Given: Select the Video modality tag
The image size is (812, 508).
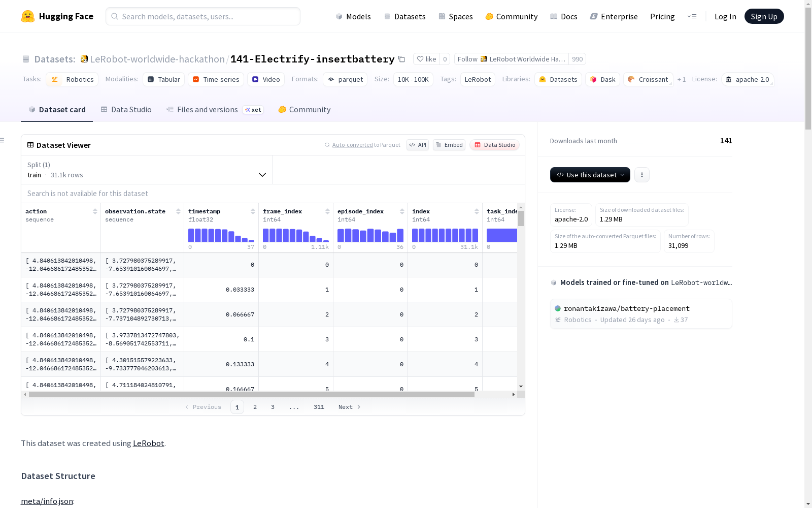Looking at the screenshot, I should pyautogui.click(x=266, y=79).
